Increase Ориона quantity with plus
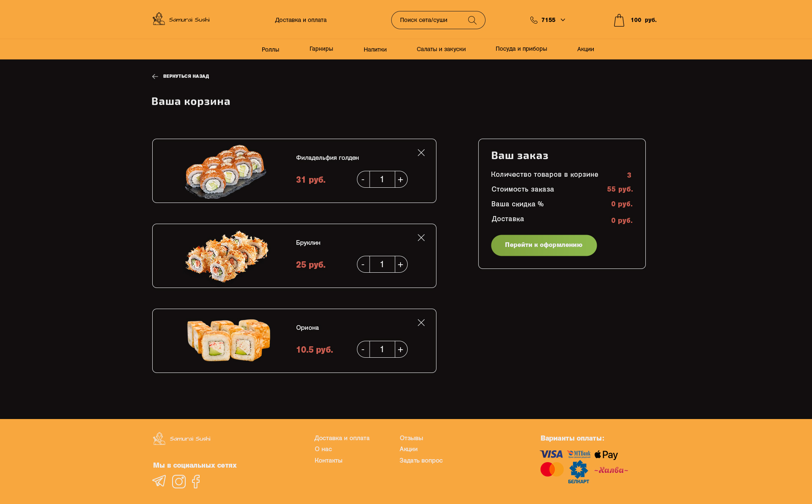This screenshot has width=812, height=504. 401,349
